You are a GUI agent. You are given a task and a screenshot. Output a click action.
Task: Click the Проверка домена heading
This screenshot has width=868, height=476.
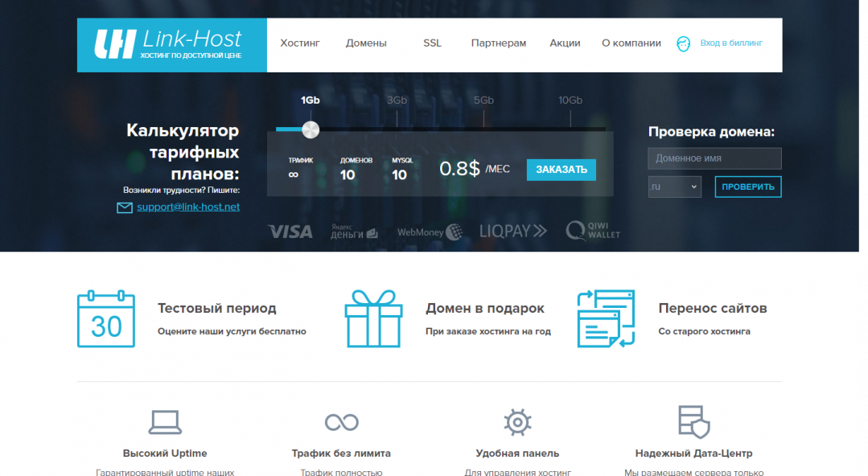tap(711, 132)
